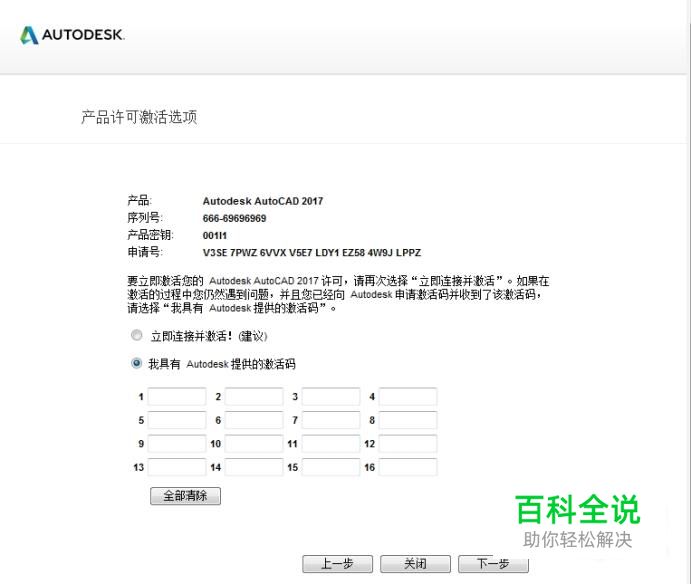Focus activation code field 7

click(331, 420)
